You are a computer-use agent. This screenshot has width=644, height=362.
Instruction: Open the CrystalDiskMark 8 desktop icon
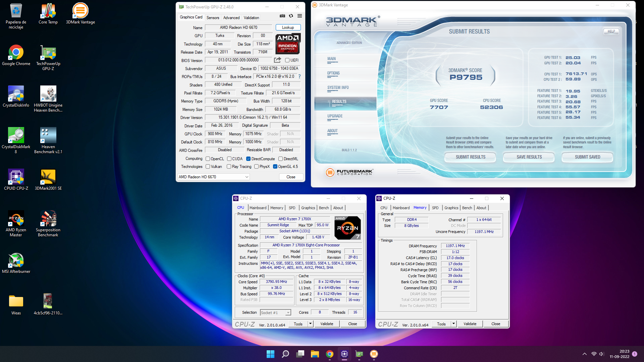pos(16,141)
